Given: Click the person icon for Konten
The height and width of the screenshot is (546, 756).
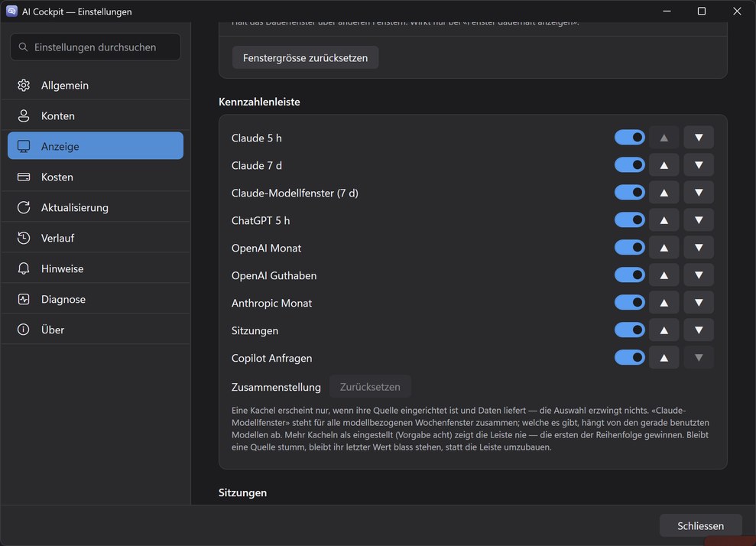Looking at the screenshot, I should [x=24, y=115].
